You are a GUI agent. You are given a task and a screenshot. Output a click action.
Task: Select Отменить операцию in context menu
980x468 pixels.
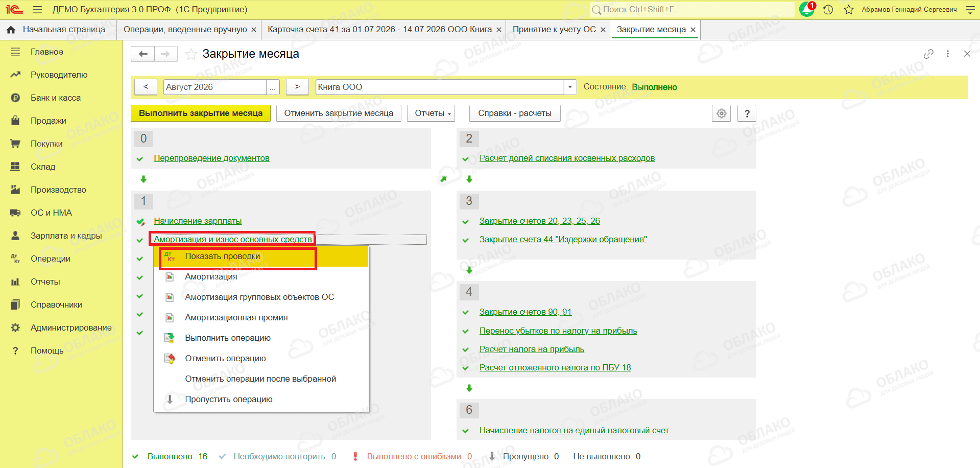(261, 359)
